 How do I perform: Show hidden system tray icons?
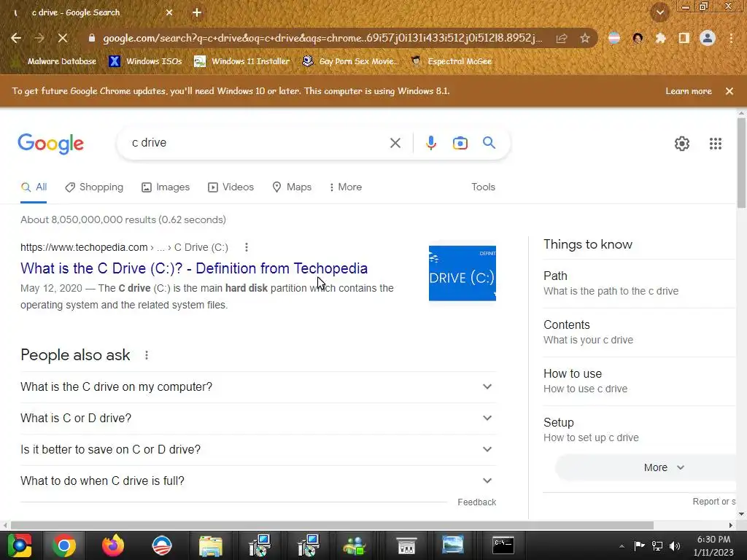coord(622,546)
